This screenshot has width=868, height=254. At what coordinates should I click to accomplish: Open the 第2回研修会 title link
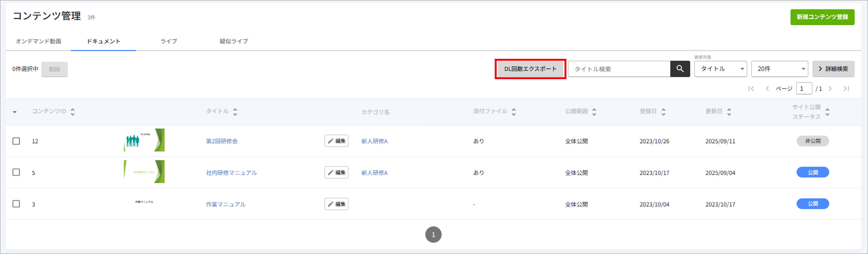[x=222, y=141]
